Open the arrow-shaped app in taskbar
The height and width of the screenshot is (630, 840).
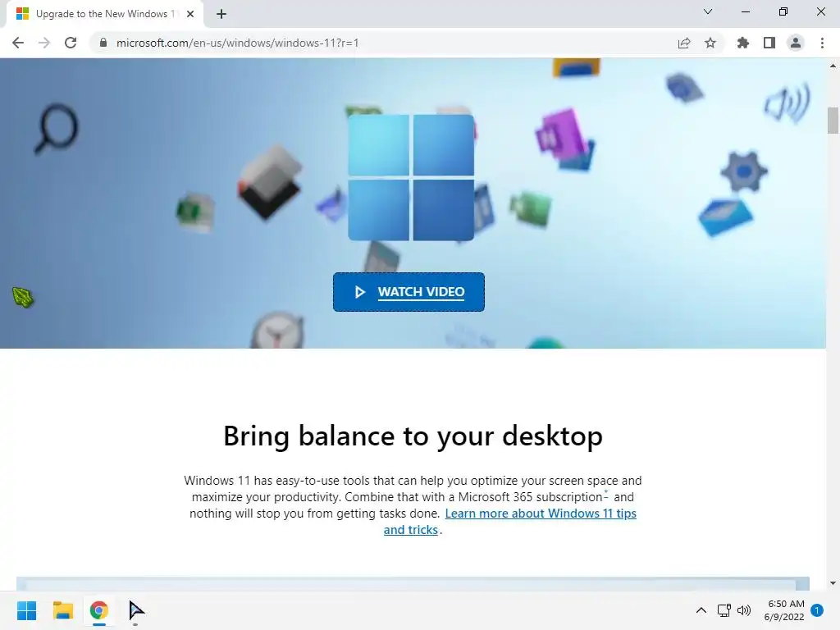coord(136,610)
